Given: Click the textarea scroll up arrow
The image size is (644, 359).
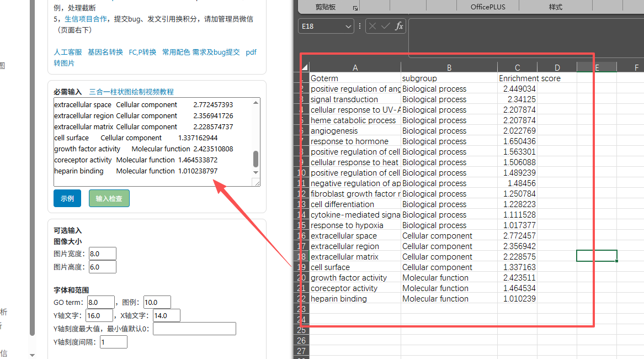Looking at the screenshot, I should pyautogui.click(x=256, y=102).
